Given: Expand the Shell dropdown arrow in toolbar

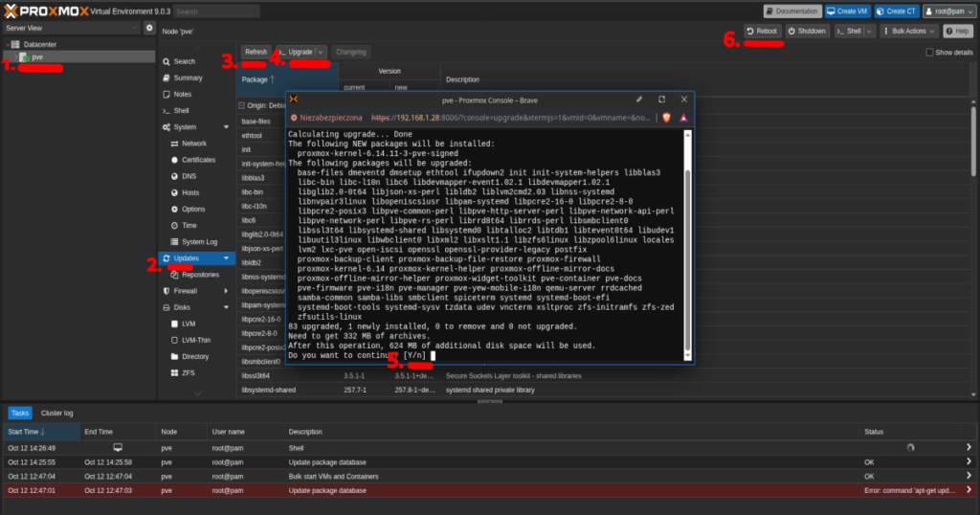Looking at the screenshot, I should (869, 32).
